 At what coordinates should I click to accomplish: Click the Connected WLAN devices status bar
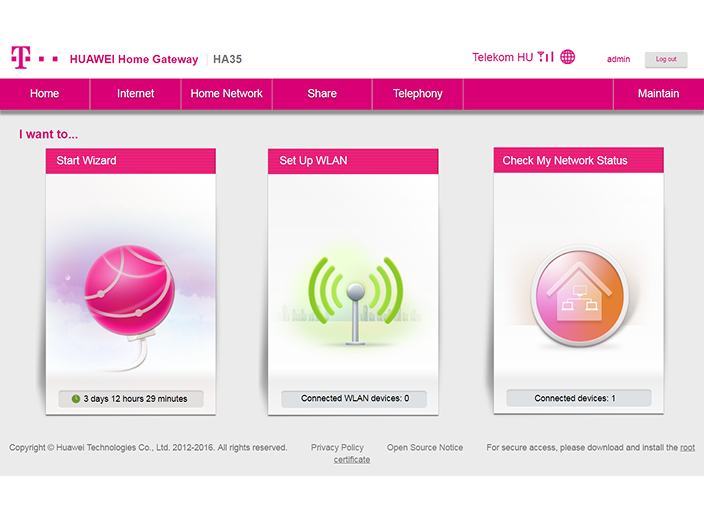[353, 399]
